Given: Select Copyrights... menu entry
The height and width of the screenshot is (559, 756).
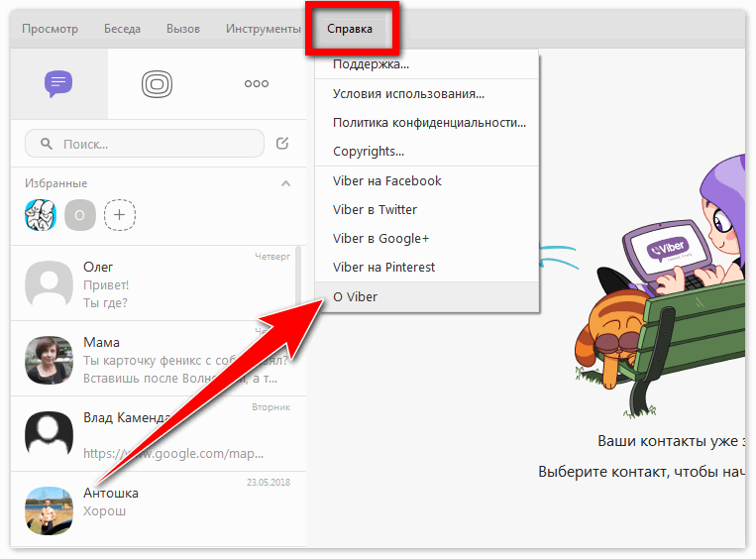Looking at the screenshot, I should point(427,152).
